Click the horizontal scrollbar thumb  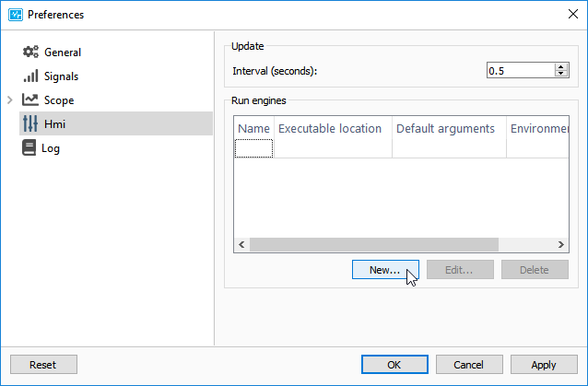point(374,245)
